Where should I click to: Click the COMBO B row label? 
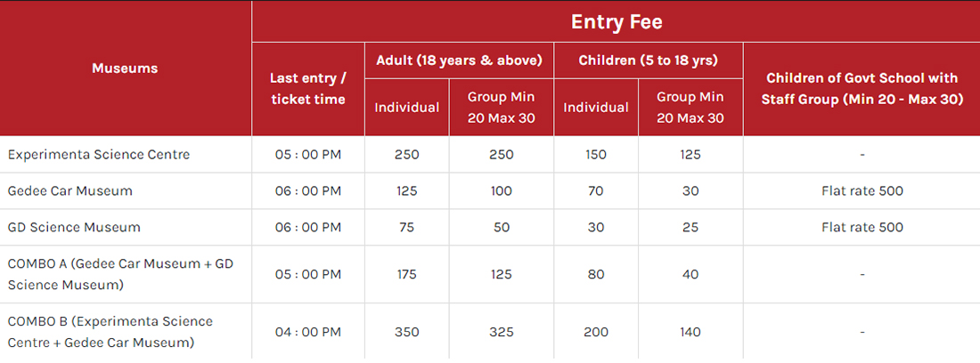pyautogui.click(x=110, y=332)
